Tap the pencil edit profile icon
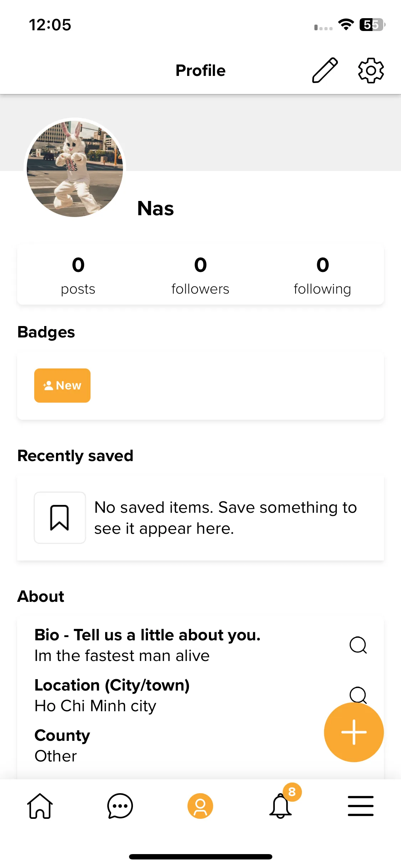The width and height of the screenshot is (401, 868). coord(325,70)
